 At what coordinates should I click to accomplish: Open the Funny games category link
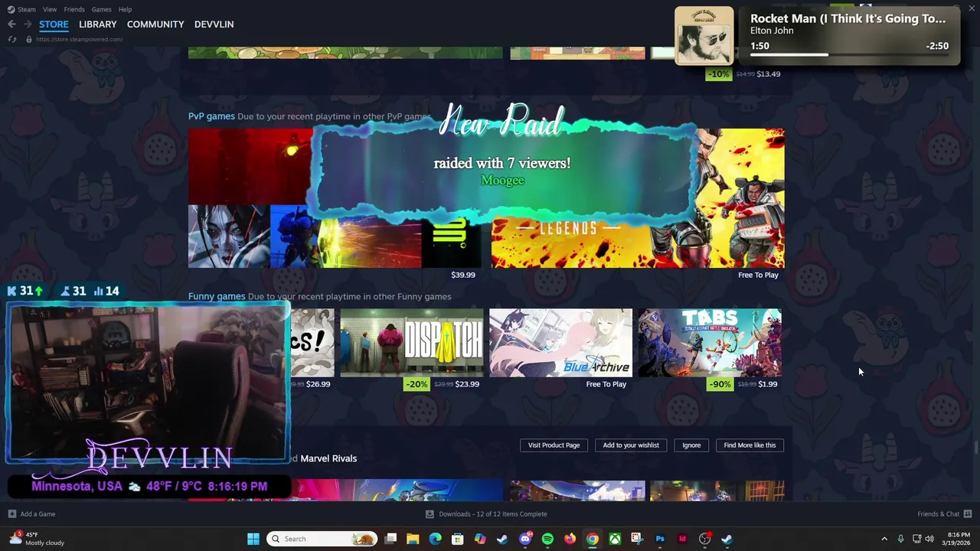[217, 296]
